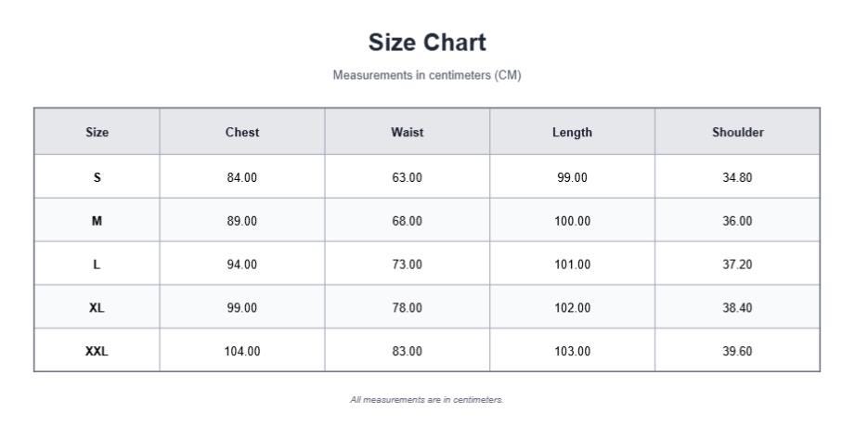
Task: Select length value 101.00 cell
Action: click(x=572, y=265)
